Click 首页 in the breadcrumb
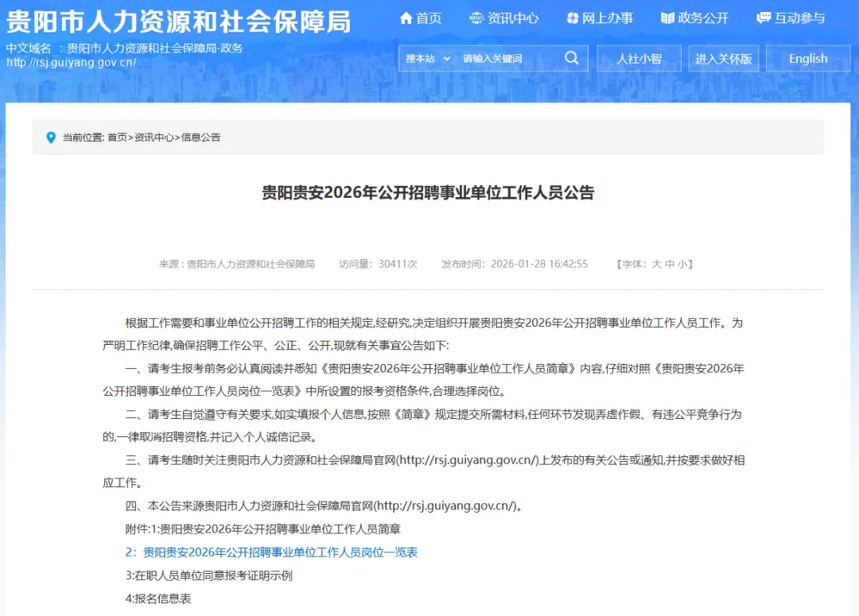Viewport: 859px width, 616px height. [x=117, y=138]
